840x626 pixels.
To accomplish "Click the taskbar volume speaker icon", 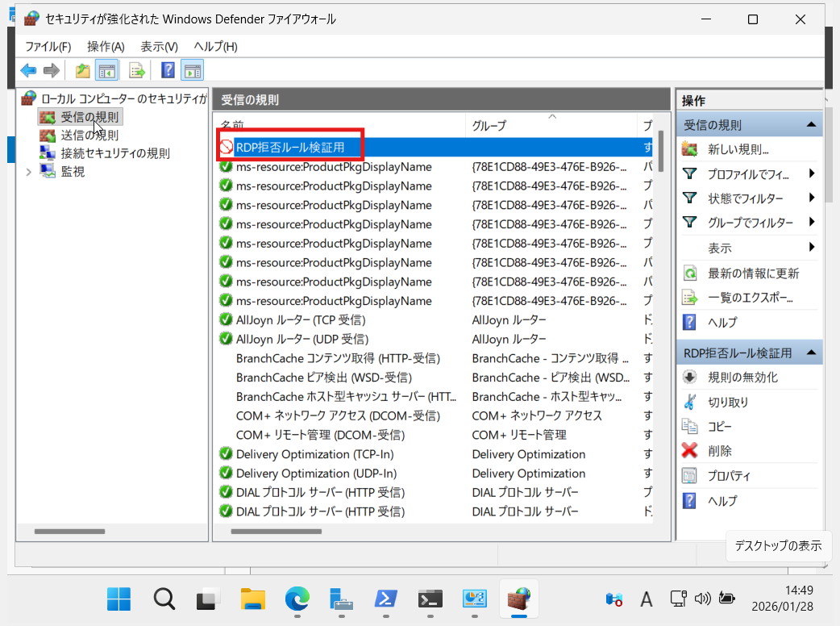I will coord(702,598).
